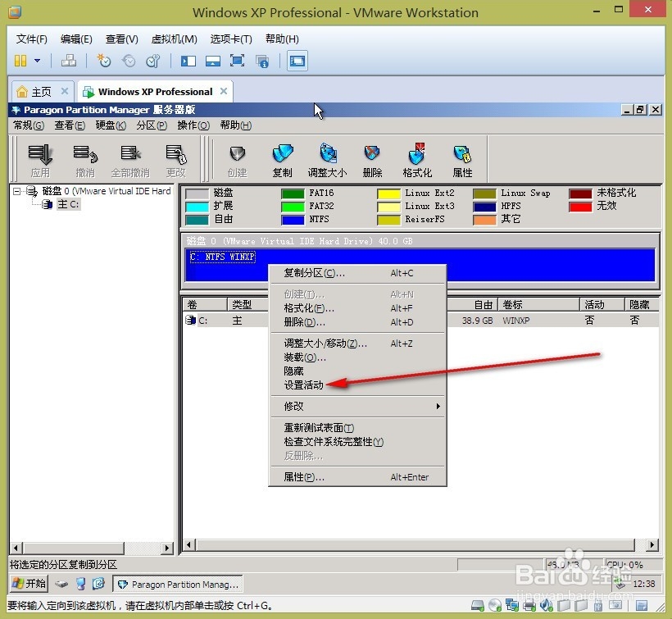Choose 复制分区(C)... from context menu

tap(357, 273)
